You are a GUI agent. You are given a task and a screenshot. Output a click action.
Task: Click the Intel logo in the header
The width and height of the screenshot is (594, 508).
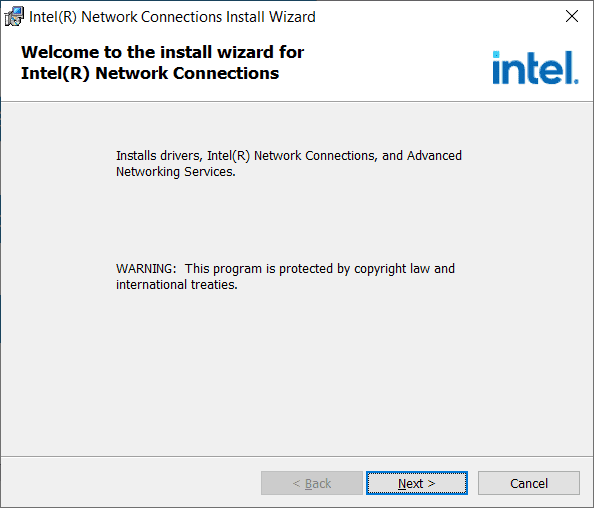(535, 67)
